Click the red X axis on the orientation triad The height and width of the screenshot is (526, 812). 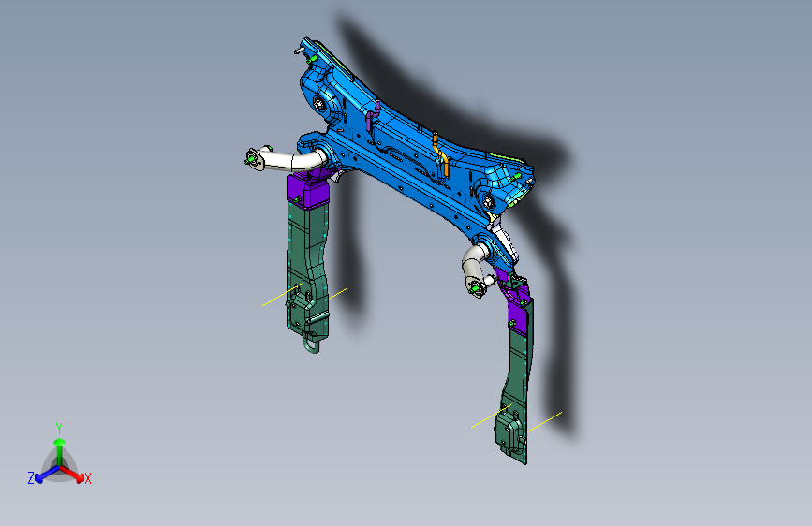click(73, 474)
